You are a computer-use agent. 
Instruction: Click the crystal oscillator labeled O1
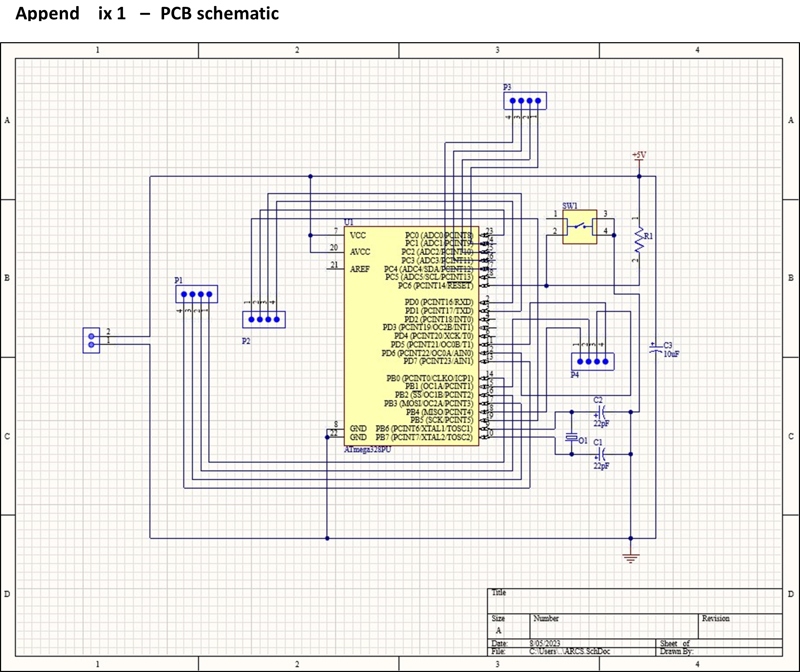point(571,437)
